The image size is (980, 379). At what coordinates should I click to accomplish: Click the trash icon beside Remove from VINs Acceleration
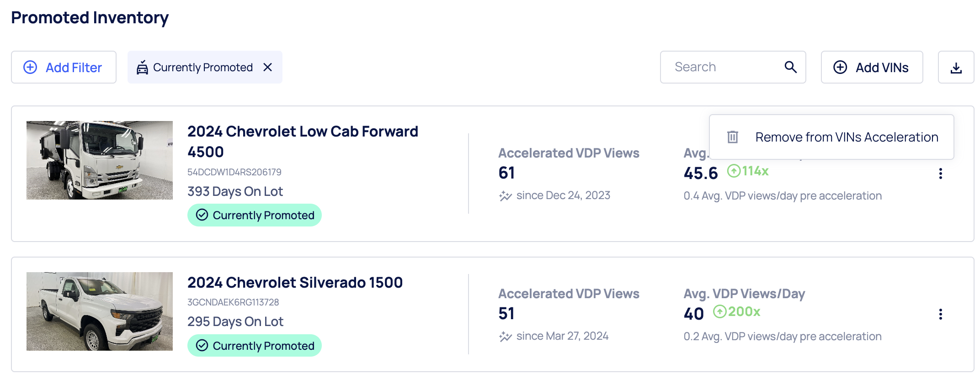(733, 137)
